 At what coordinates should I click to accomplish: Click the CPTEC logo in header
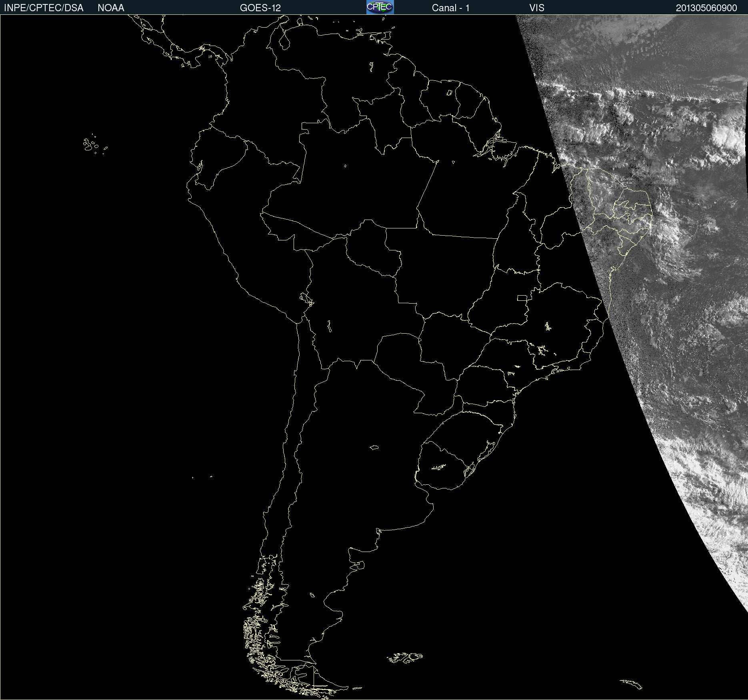pos(380,7)
